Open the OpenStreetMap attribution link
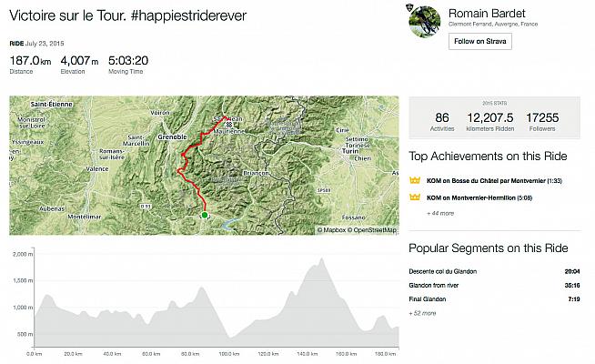This screenshot has height=364, width=595. coord(373,230)
